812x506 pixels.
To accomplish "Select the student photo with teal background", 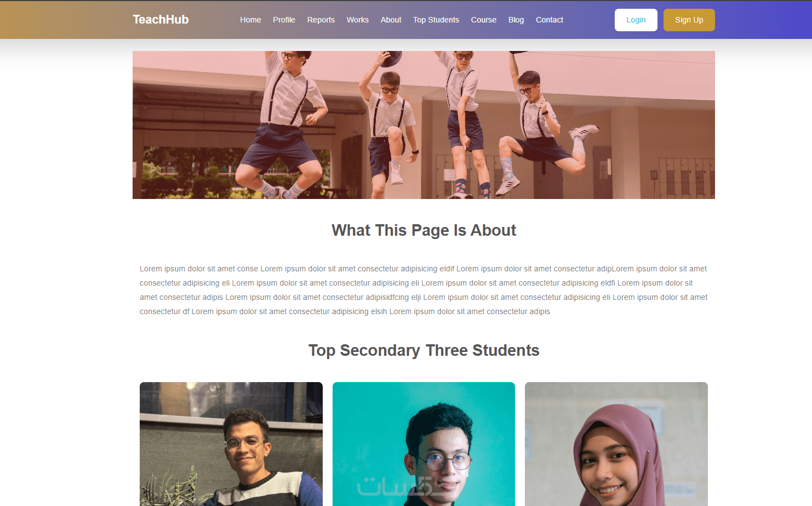I will (x=424, y=444).
